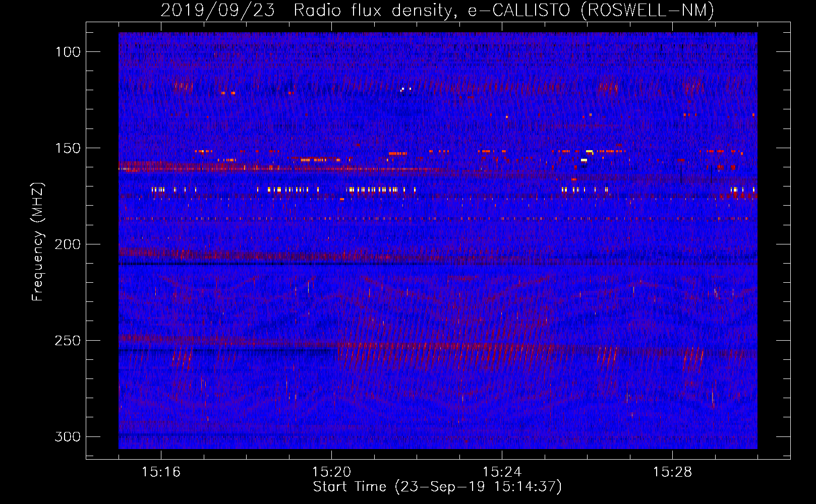Image resolution: width=816 pixels, height=504 pixels.
Task: Click the 15:16 time tick label
Action: [161, 472]
